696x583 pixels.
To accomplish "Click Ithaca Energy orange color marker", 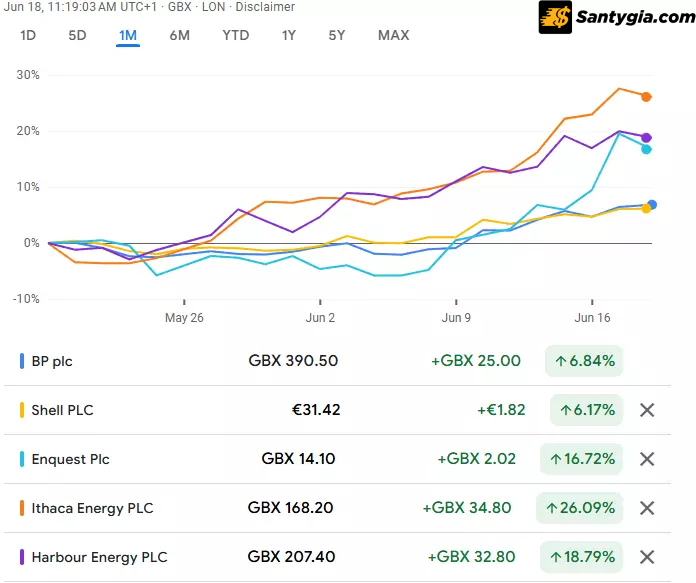I will (22, 508).
